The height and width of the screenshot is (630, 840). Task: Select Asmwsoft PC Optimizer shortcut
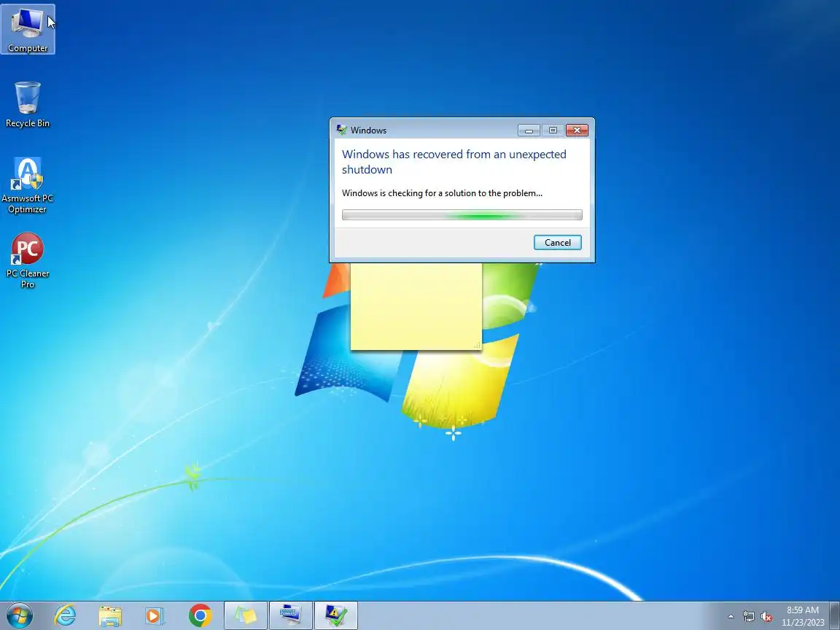click(x=27, y=185)
